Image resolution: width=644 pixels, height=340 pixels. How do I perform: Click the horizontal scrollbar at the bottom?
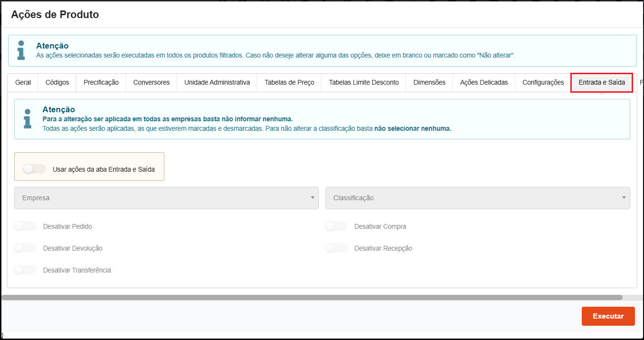pyautogui.click(x=312, y=297)
